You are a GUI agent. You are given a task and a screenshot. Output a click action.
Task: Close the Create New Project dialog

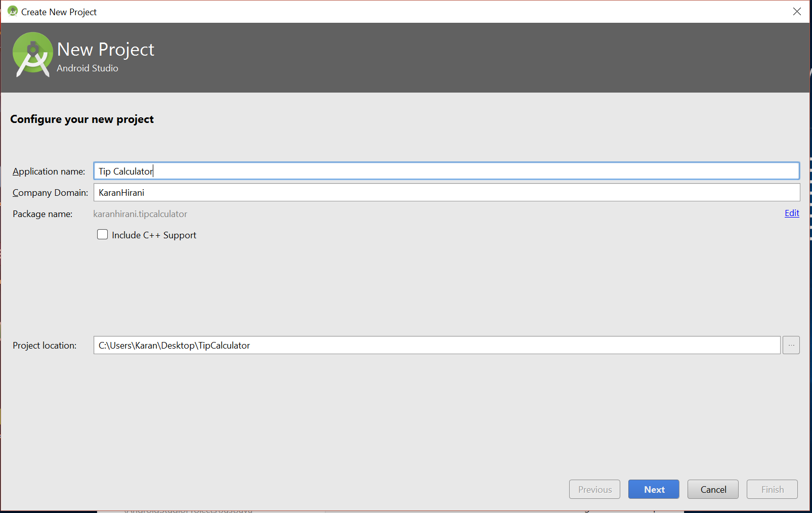coord(797,12)
